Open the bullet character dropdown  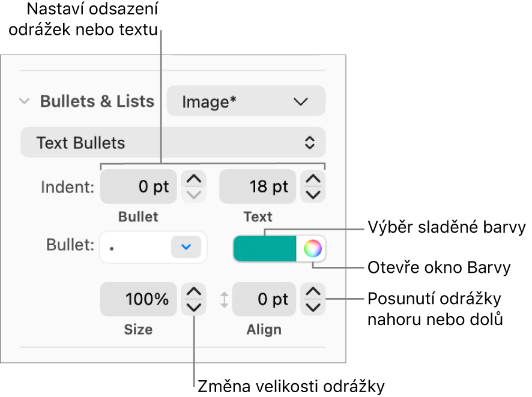[153, 247]
